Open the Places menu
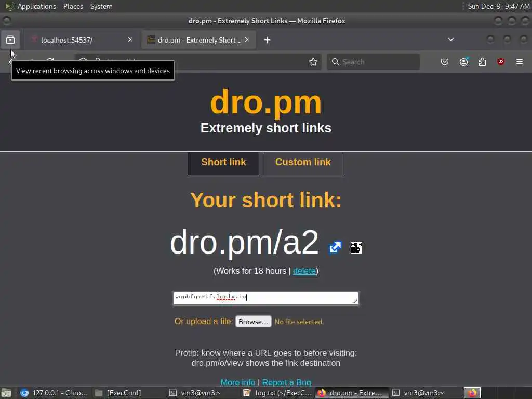The image size is (532, 399). pos(73,6)
